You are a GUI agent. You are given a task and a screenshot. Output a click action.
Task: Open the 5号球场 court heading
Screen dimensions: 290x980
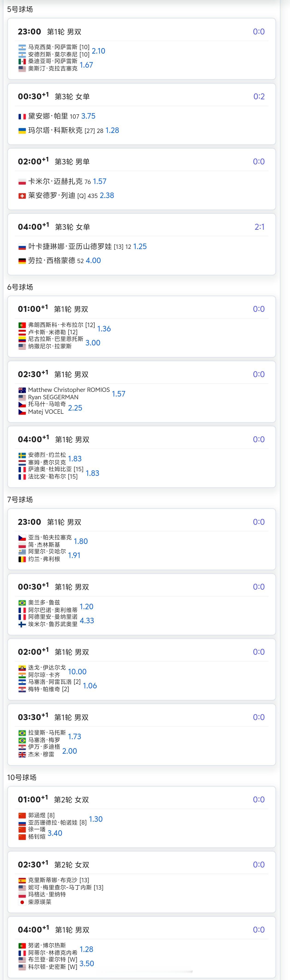20,9
